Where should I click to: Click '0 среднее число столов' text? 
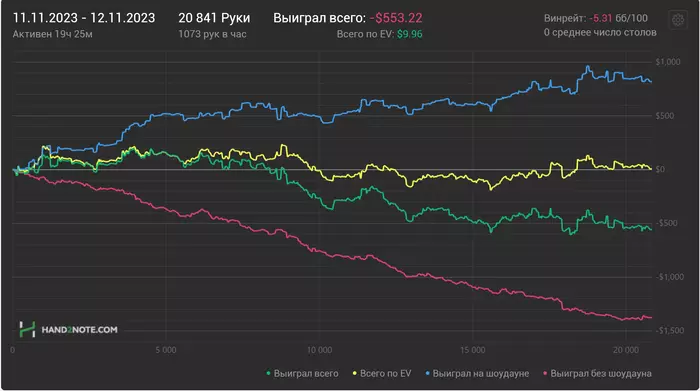(x=600, y=33)
